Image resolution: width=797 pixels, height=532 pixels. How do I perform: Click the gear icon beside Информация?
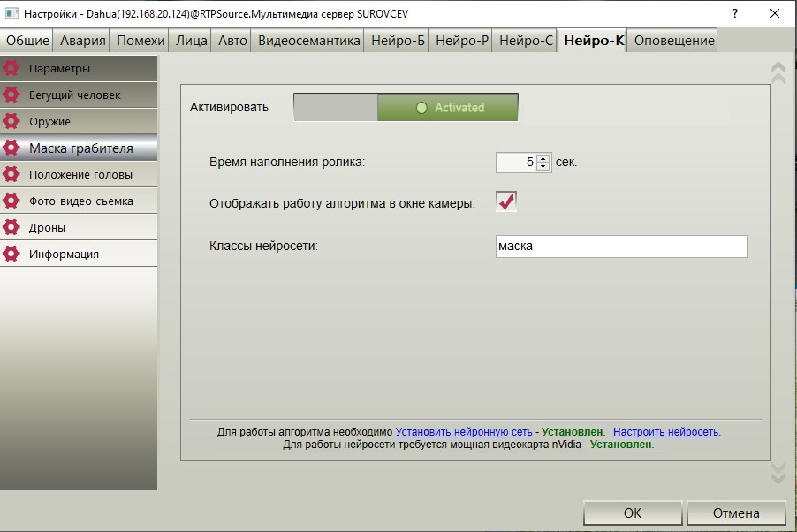pos(11,254)
